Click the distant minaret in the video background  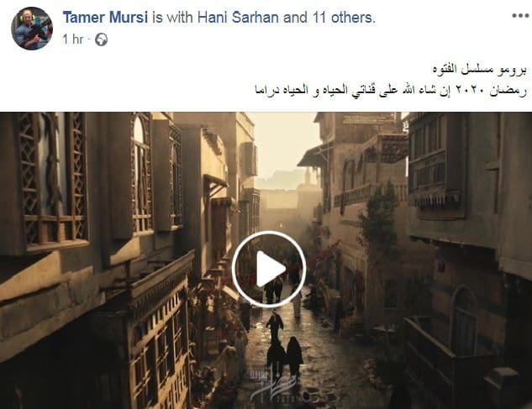tap(308, 176)
